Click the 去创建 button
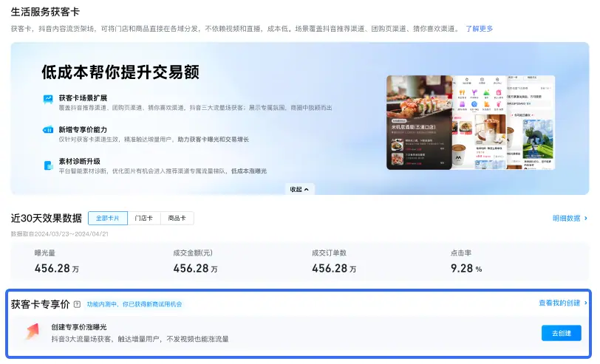 tap(562, 333)
